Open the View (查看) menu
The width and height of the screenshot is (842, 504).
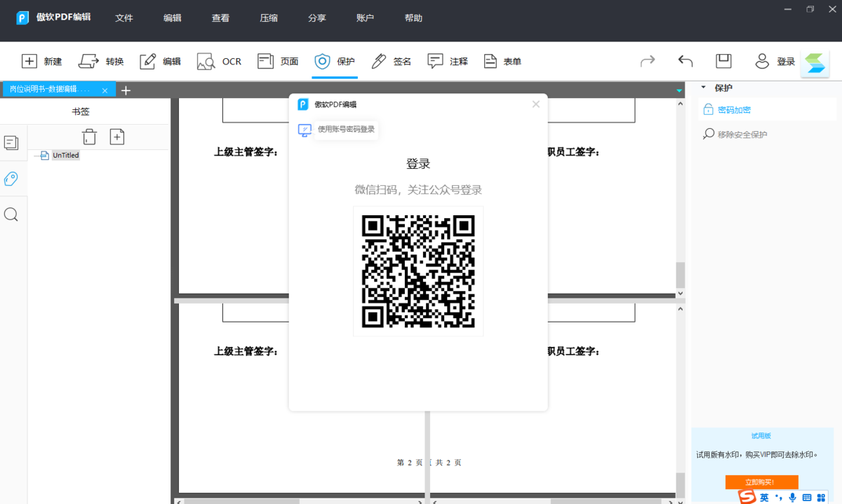[x=220, y=18]
